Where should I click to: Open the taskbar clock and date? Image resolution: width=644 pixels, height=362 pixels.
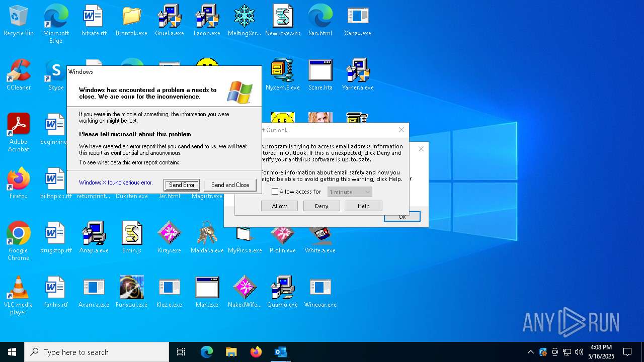601,352
